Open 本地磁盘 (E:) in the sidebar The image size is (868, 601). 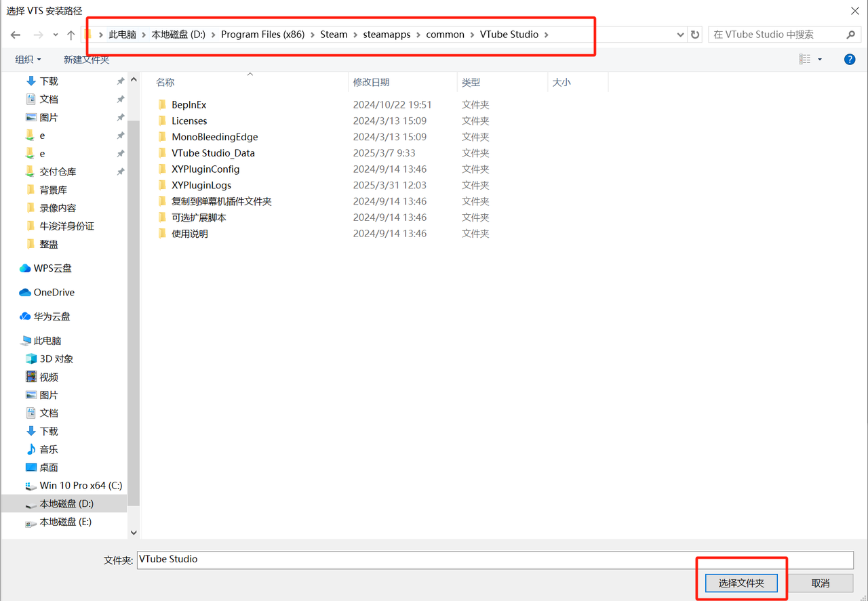(x=65, y=522)
